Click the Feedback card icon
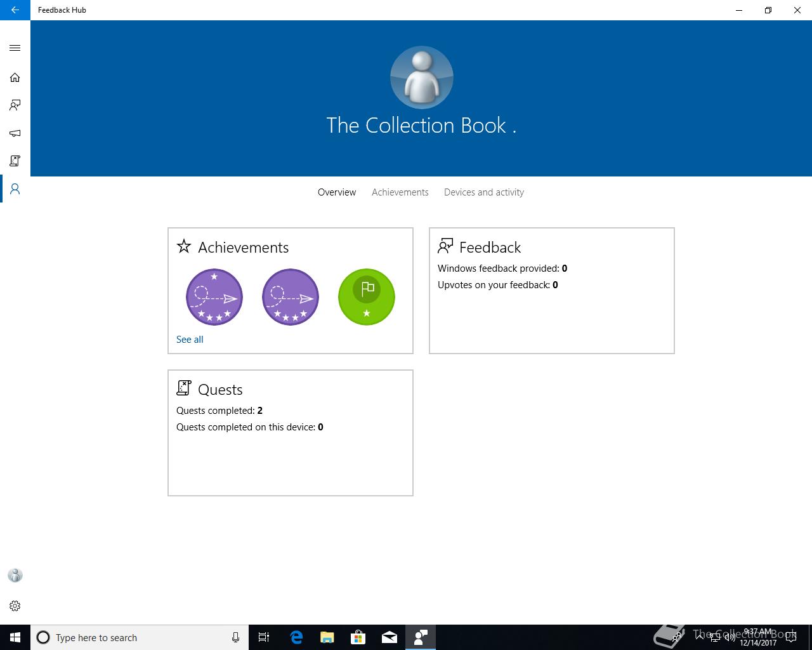This screenshot has height=650, width=812. click(445, 246)
